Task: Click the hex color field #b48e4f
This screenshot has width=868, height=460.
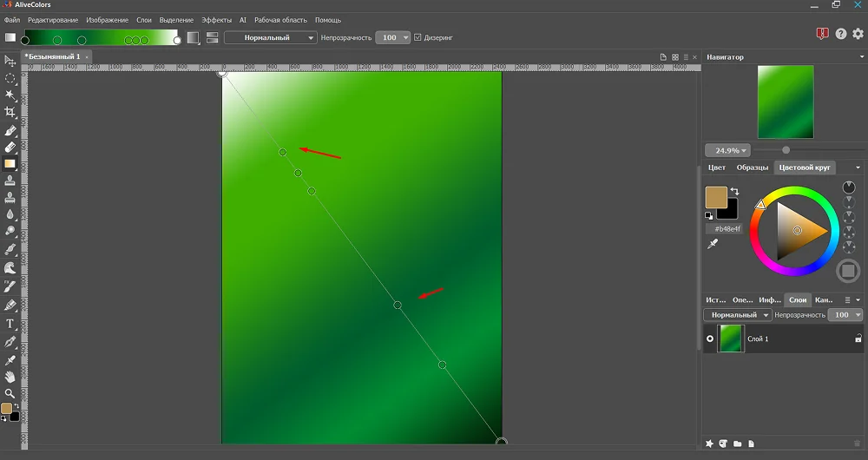Action: 725,228
